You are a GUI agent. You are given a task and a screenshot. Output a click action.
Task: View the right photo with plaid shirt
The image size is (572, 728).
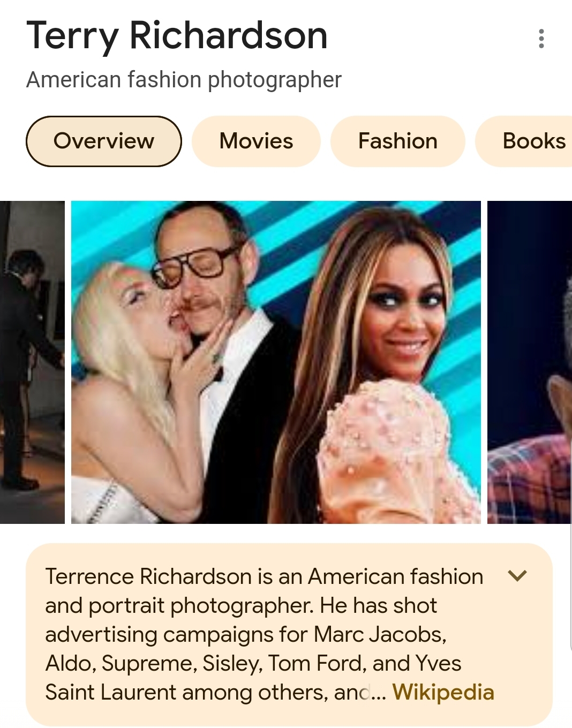point(530,362)
